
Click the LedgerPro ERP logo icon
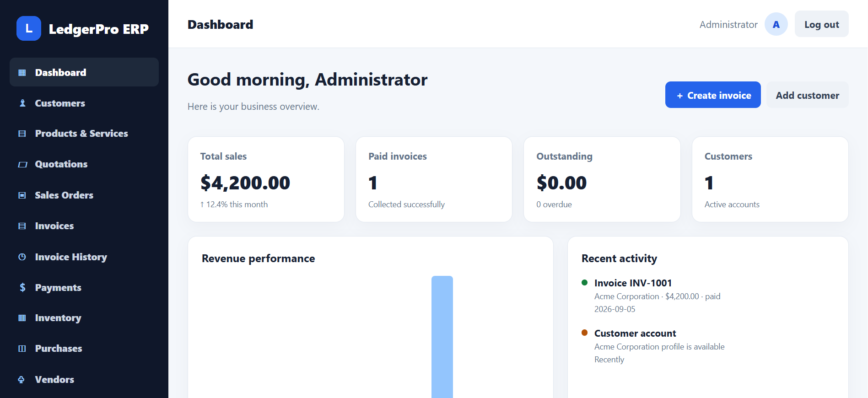click(29, 28)
